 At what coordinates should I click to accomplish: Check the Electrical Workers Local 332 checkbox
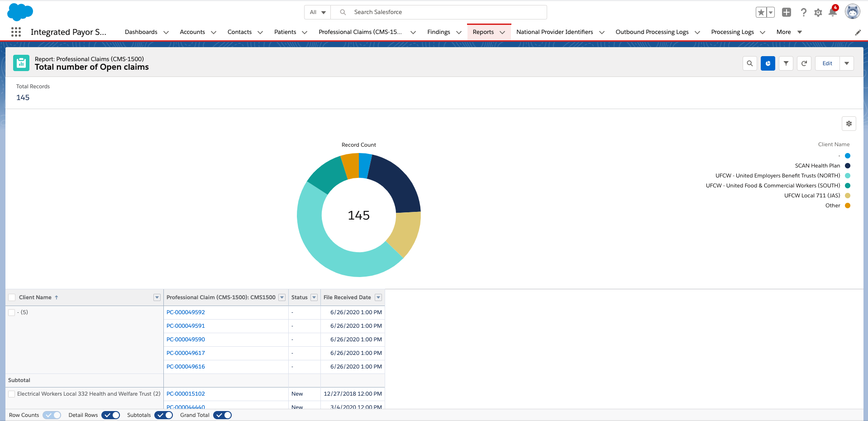(12, 394)
